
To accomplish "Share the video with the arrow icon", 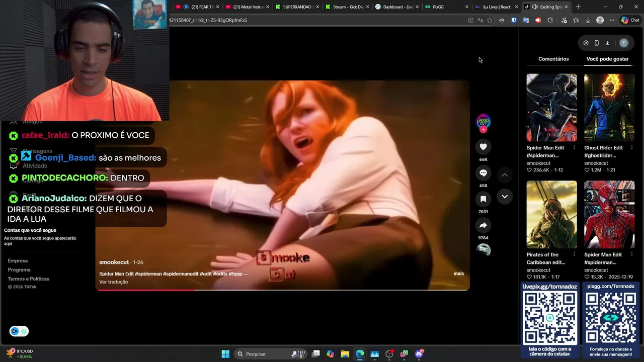I will (x=483, y=225).
